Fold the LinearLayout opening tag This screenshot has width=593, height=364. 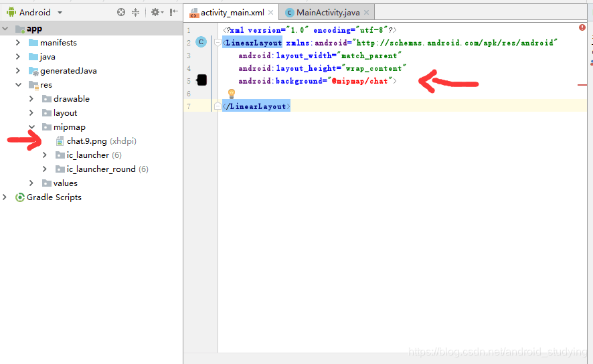[x=217, y=42]
